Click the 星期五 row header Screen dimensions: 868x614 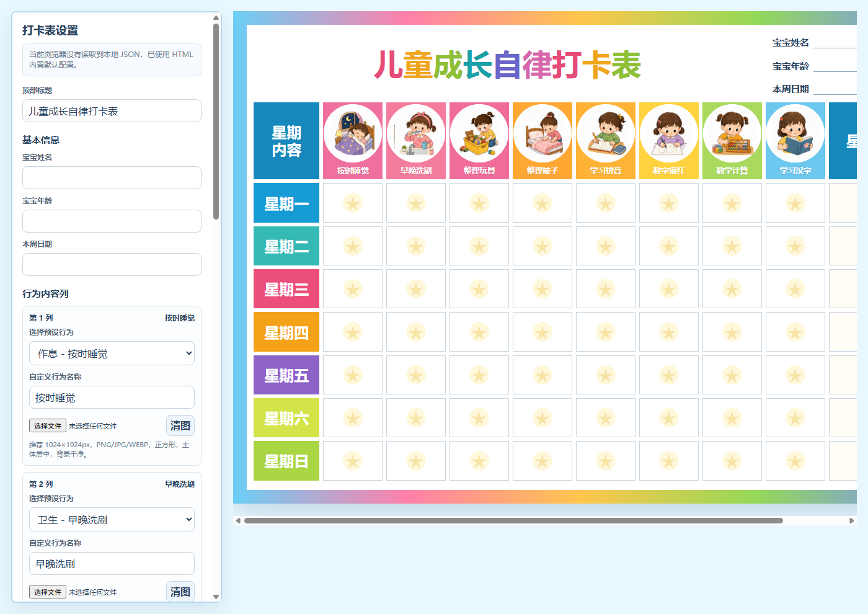(286, 375)
